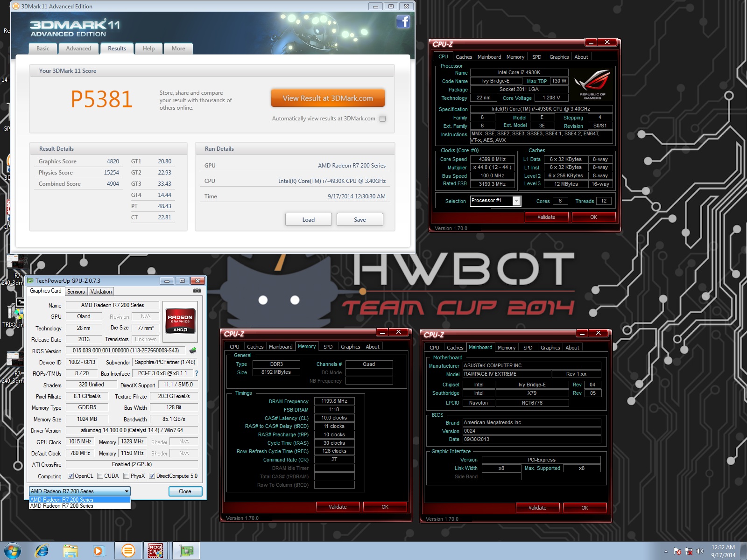Click Validate in the CPU tab CPU-Z window
Screen dimensions: 747x560
coord(546,217)
